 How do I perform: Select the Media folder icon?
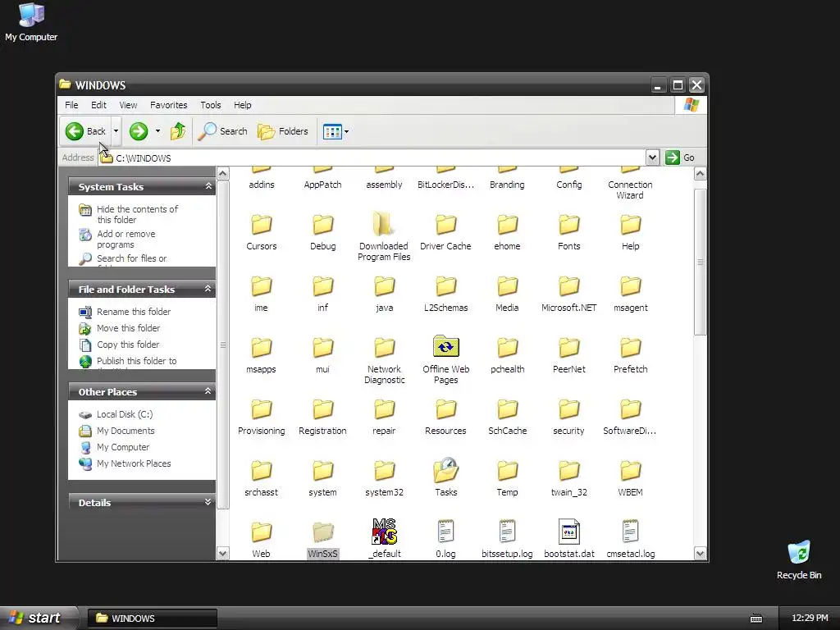tap(507, 286)
